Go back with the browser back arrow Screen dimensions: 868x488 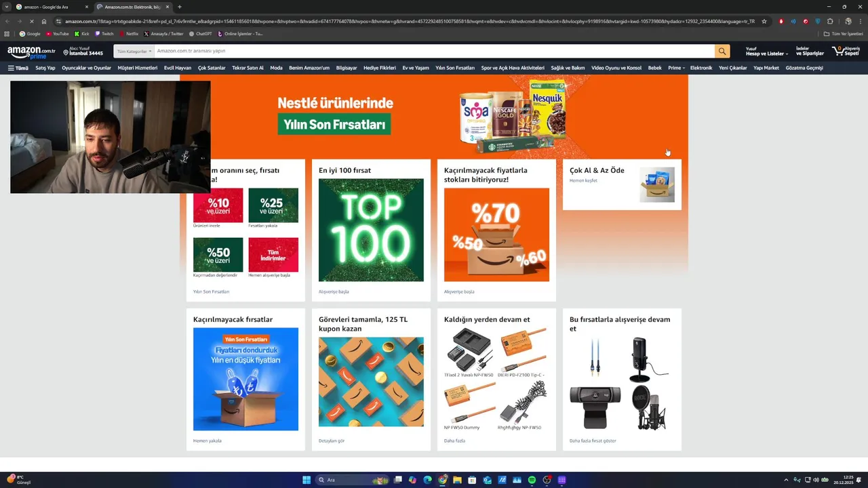[7, 21]
